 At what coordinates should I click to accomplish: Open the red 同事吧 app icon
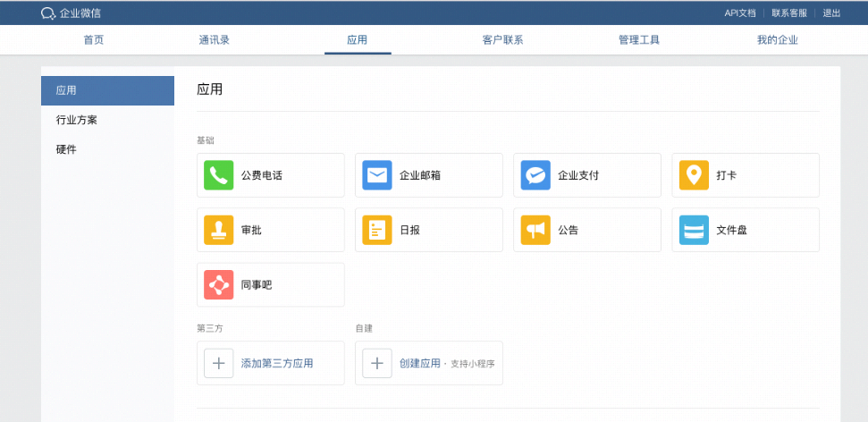(x=219, y=284)
